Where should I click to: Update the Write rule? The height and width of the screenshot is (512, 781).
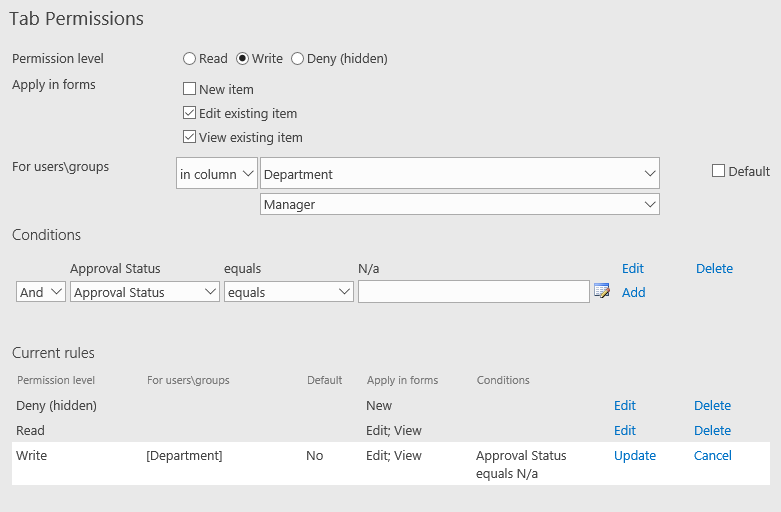tap(635, 456)
